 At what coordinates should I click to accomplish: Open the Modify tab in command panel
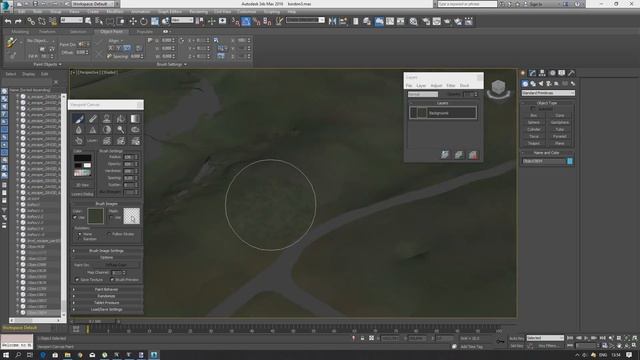tap(532, 73)
